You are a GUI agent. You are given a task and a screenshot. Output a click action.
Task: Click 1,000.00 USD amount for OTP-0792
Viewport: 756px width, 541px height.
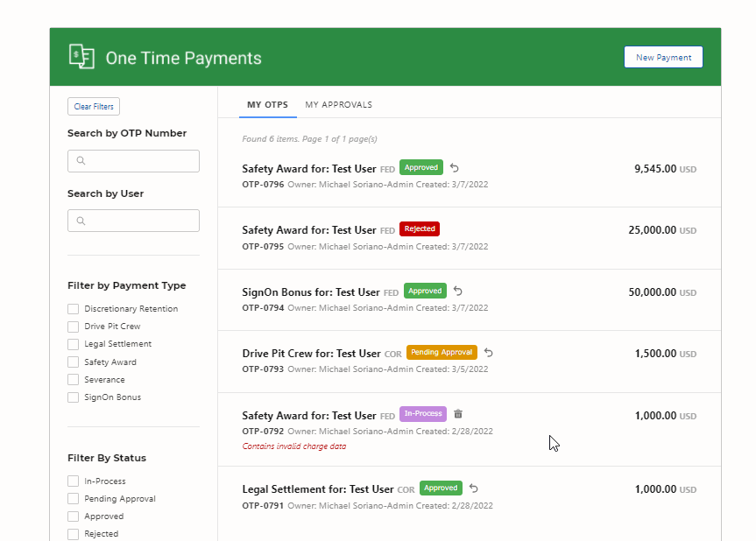click(x=666, y=416)
